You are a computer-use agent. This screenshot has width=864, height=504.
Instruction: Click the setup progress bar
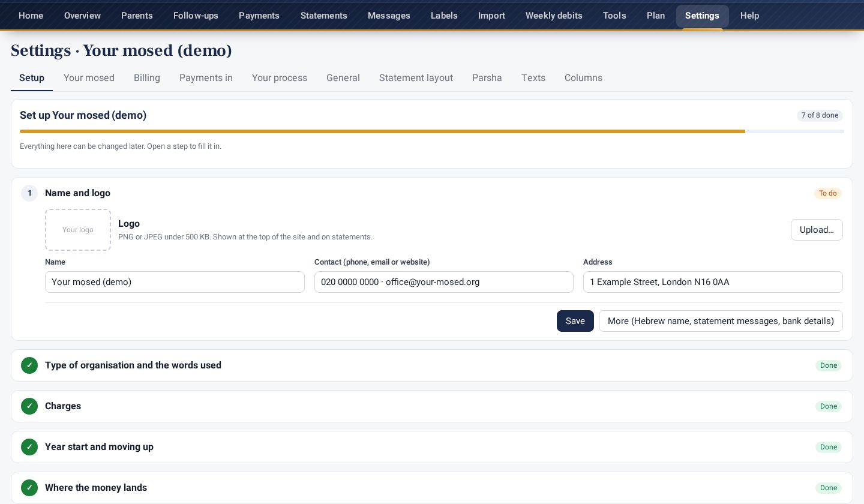432,131
